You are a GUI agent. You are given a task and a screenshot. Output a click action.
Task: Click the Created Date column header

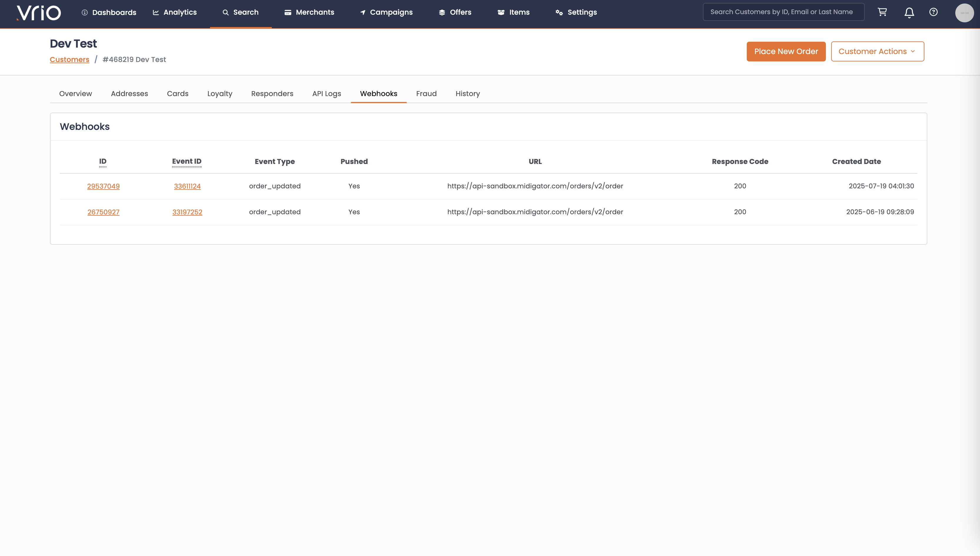856,162
